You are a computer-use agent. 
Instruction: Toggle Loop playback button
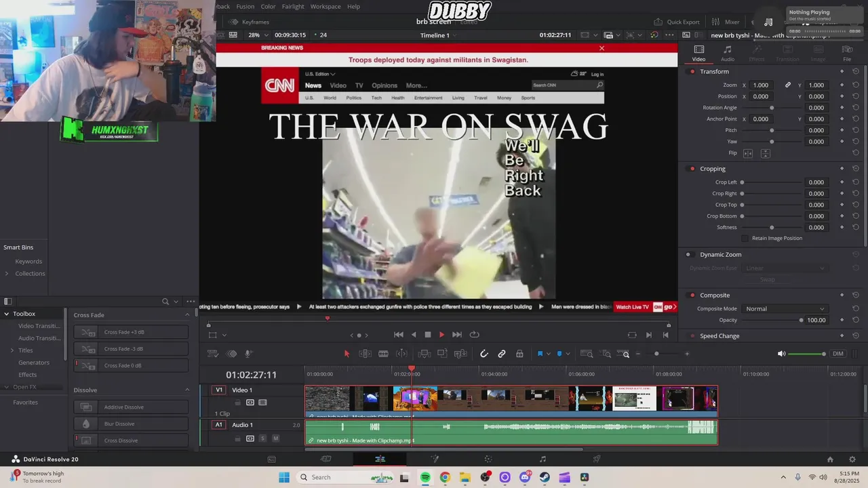tap(475, 335)
